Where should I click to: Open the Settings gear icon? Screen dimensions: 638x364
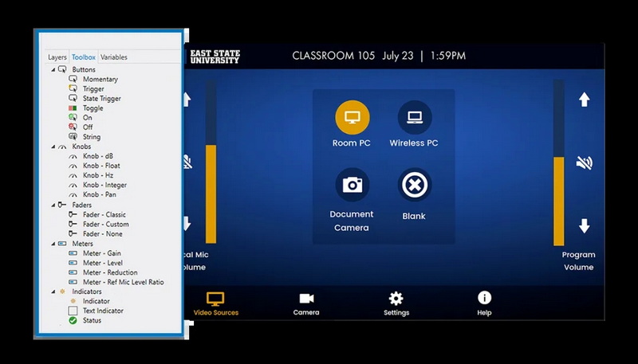(396, 299)
